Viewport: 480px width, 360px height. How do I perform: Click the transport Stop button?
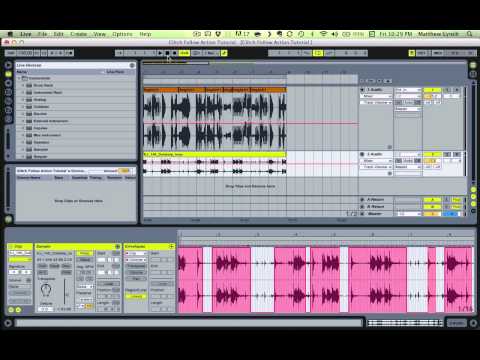pyautogui.click(x=167, y=53)
